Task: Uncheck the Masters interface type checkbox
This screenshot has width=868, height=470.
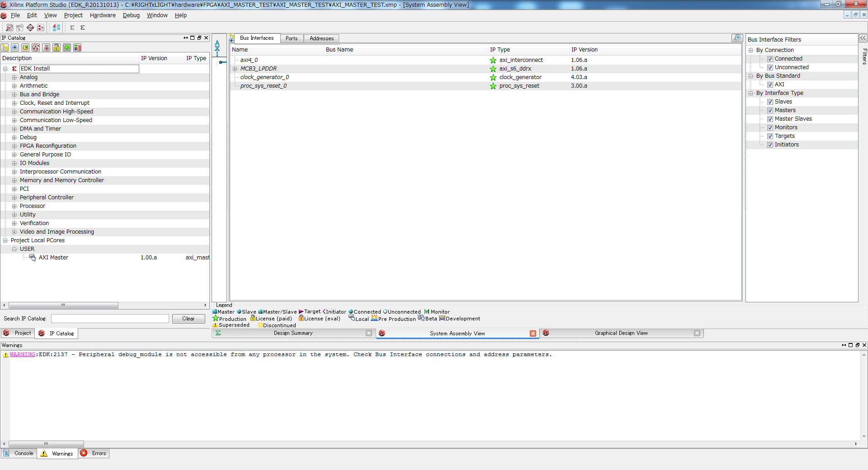Action: [x=770, y=111]
